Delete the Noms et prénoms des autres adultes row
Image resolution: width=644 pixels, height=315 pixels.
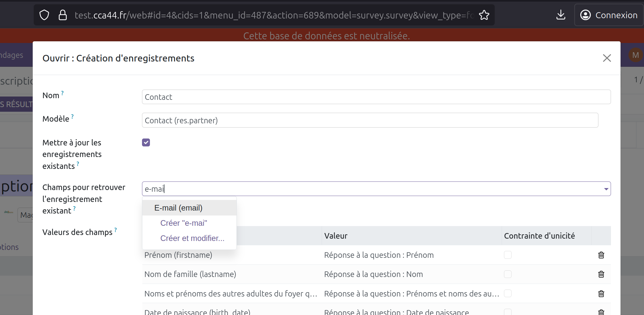[601, 294]
